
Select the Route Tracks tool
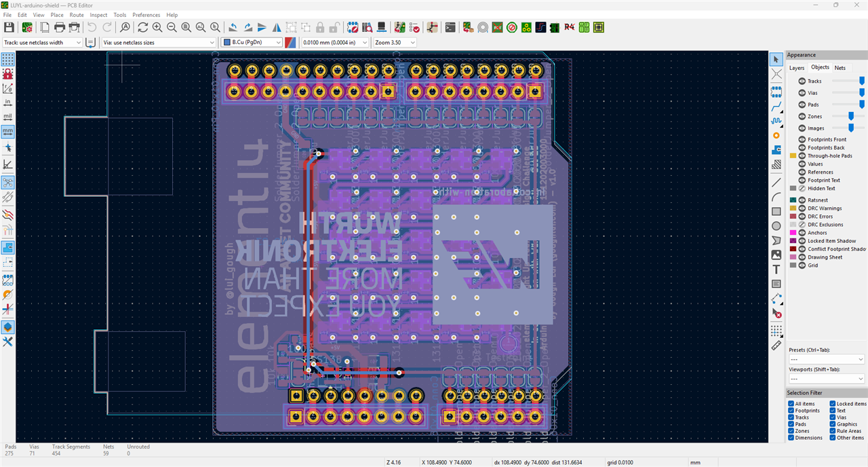pyautogui.click(x=776, y=107)
